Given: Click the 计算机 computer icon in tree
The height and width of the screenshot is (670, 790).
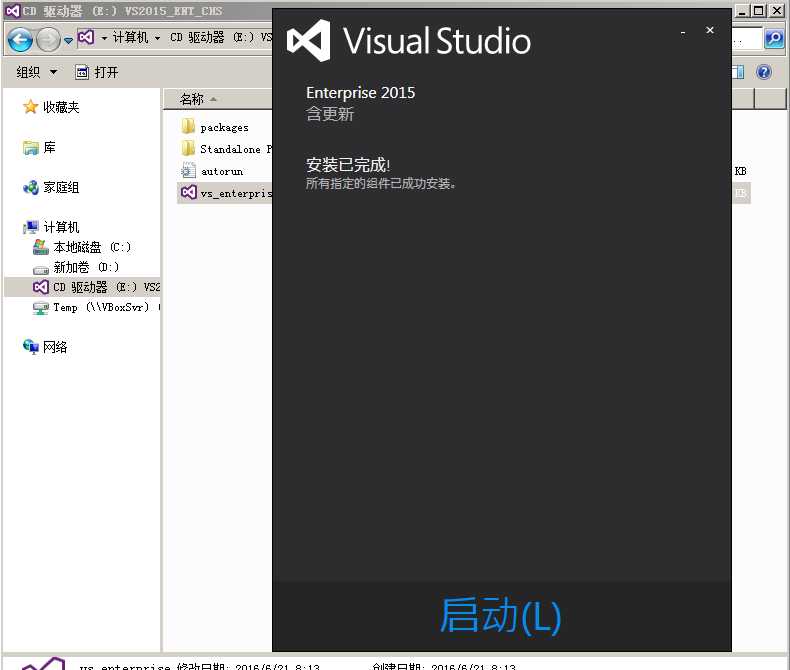Looking at the screenshot, I should (31, 227).
